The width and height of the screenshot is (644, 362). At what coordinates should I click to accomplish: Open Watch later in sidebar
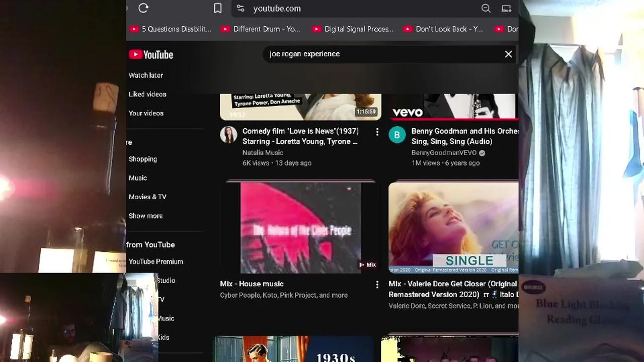[146, 75]
